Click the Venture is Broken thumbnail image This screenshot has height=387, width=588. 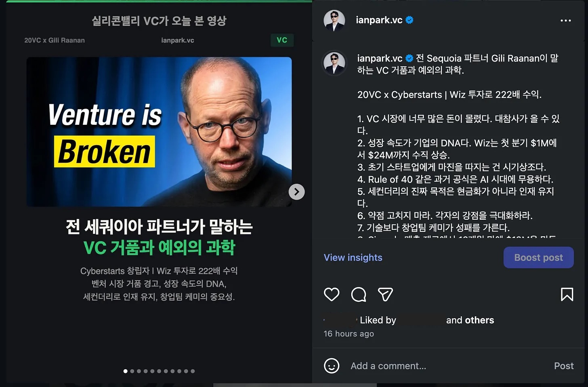(159, 132)
